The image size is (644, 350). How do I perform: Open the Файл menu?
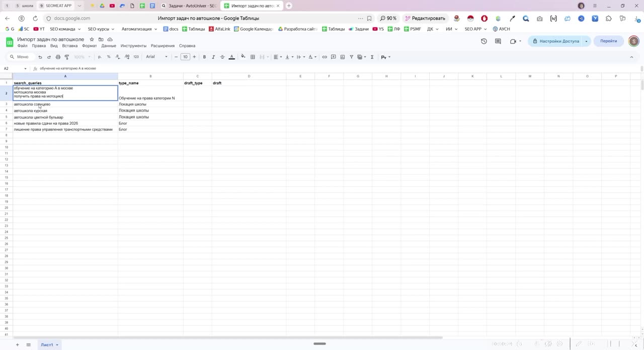[23, 46]
